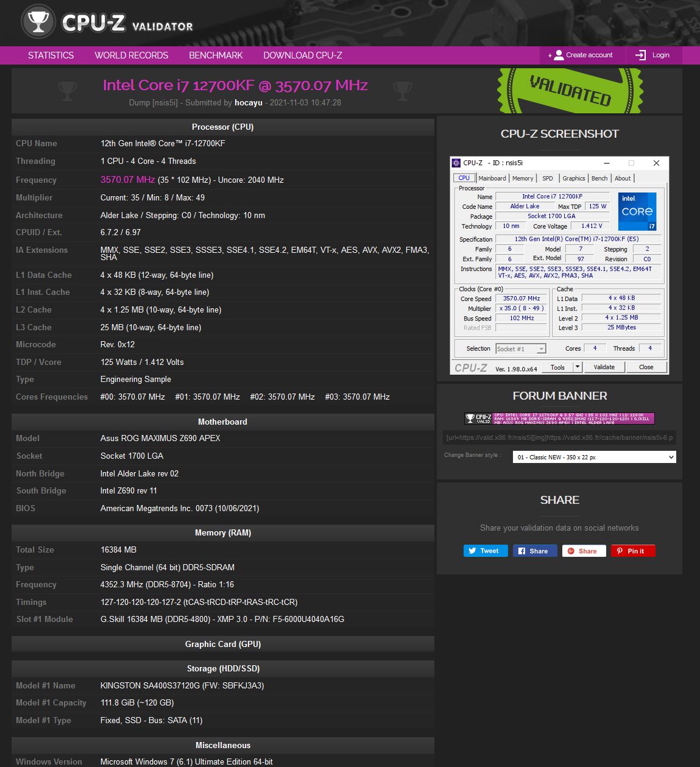Go to the BENCHMARK page
The image size is (700, 767).
pos(216,55)
